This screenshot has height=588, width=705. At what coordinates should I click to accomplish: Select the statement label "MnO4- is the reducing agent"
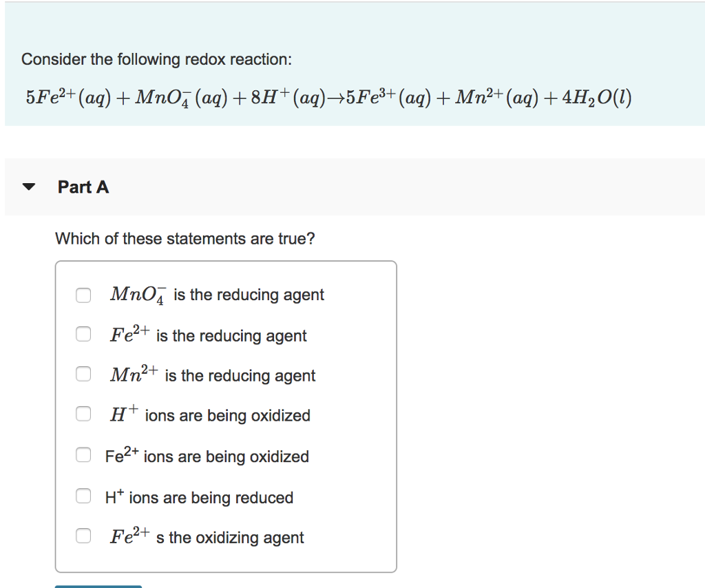217,295
